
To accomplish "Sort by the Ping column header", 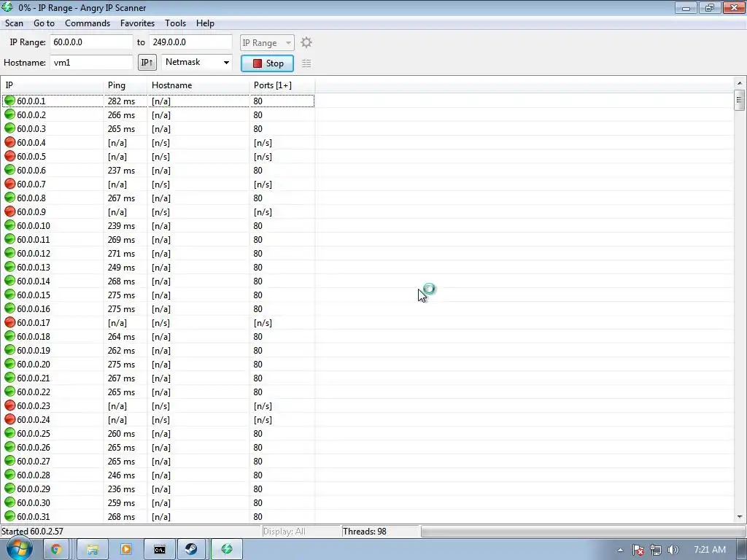I will coord(125,85).
